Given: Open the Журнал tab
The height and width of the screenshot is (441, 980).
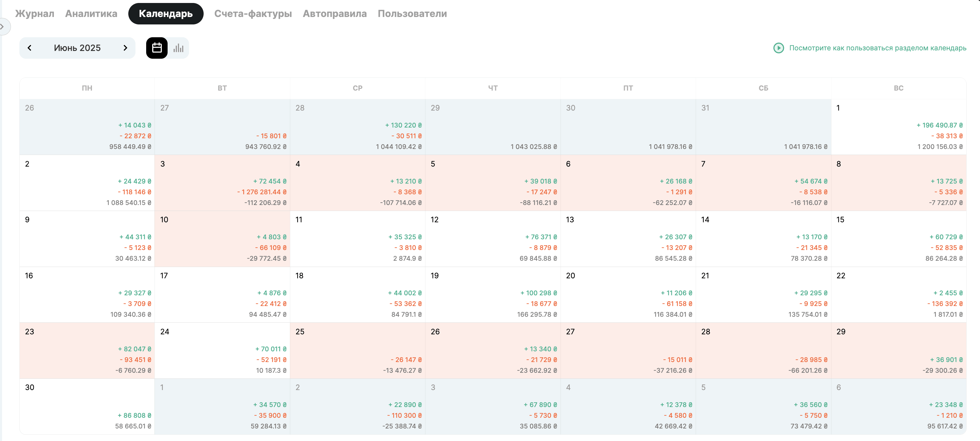Looking at the screenshot, I should (x=35, y=14).
